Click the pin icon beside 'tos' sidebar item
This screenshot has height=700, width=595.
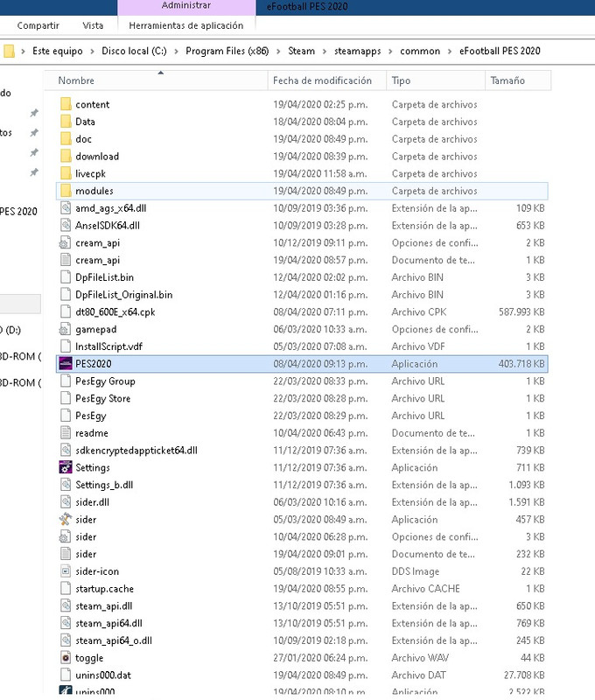34,133
